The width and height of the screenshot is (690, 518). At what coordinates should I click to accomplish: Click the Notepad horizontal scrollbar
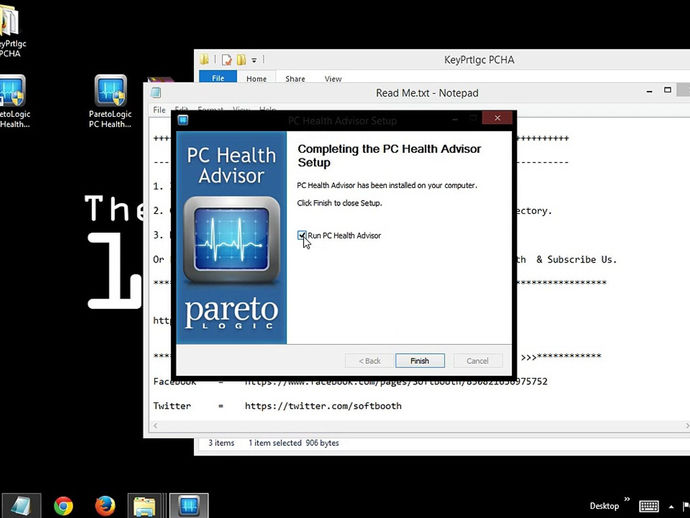tap(420, 426)
